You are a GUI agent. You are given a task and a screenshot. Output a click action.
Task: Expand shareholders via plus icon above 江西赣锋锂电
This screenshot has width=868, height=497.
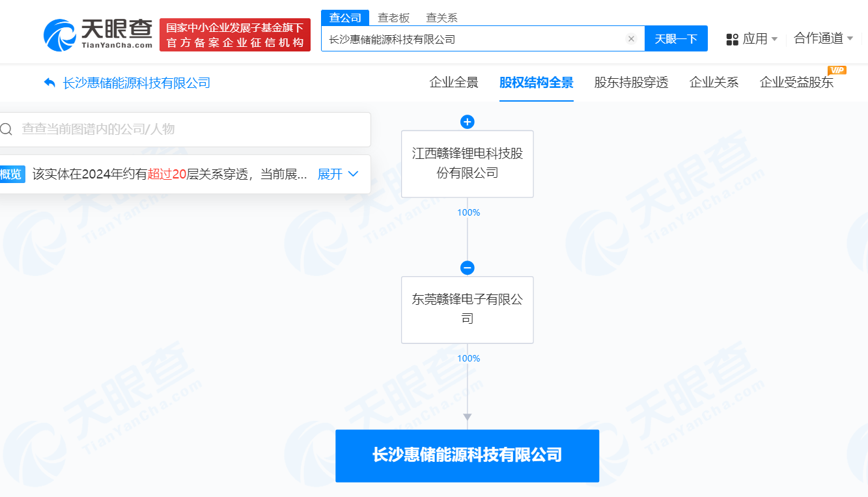(467, 121)
